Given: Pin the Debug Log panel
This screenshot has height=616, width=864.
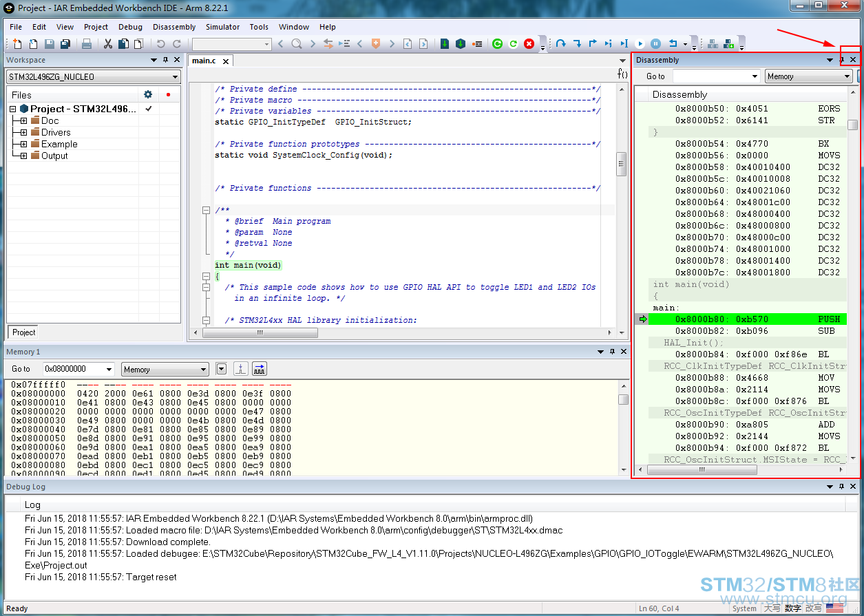Looking at the screenshot, I should [x=841, y=487].
